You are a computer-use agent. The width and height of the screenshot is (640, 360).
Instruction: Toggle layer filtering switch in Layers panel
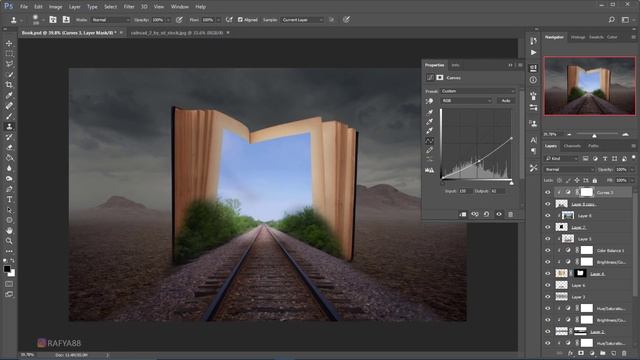[x=633, y=158]
